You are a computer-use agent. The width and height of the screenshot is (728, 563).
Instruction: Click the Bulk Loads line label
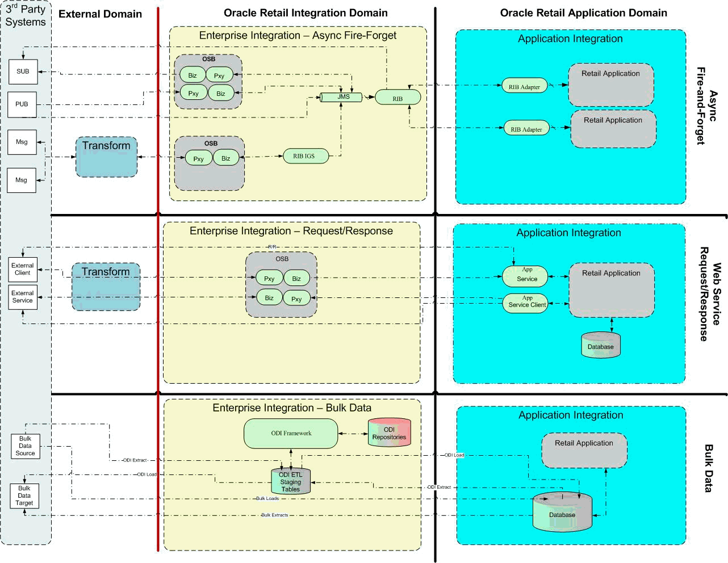[x=267, y=498]
